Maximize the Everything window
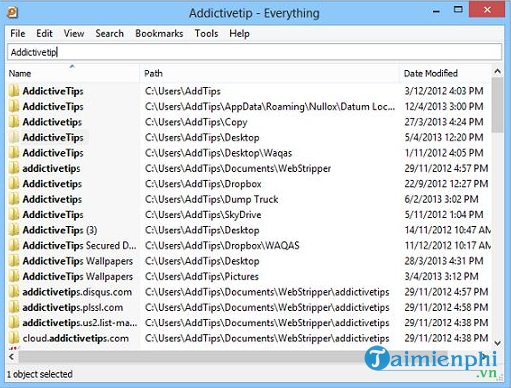Image resolution: width=511 pixels, height=388 pixels. [458, 10]
